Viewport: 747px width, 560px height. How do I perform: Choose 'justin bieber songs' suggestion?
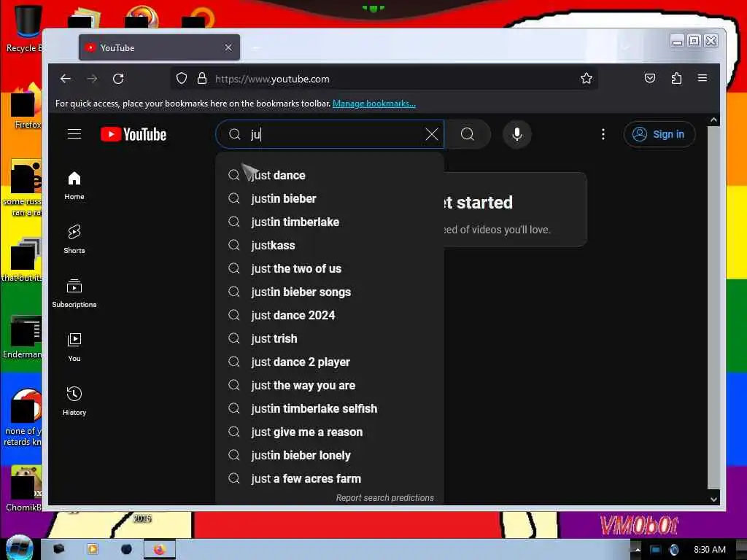(x=330, y=292)
